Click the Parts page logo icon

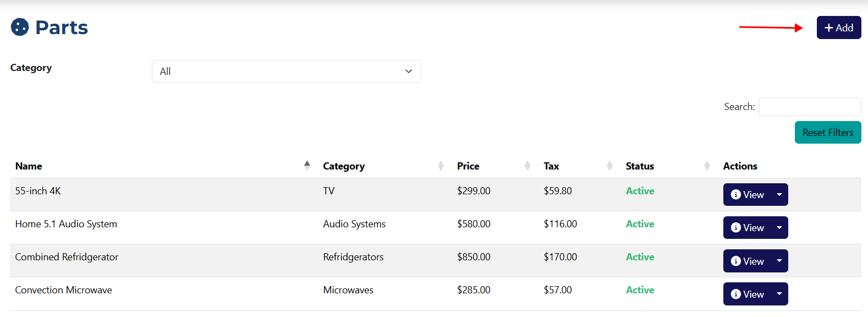[20, 27]
